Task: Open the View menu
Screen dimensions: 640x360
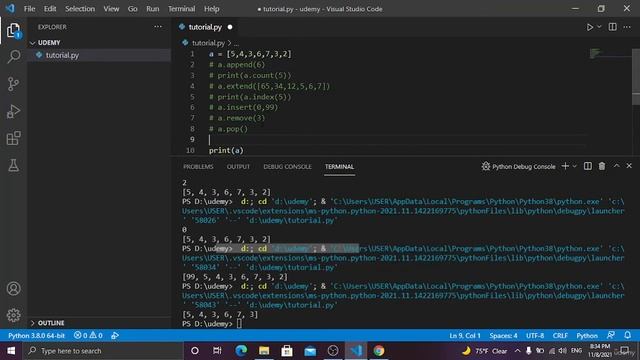Action: tap(111, 9)
